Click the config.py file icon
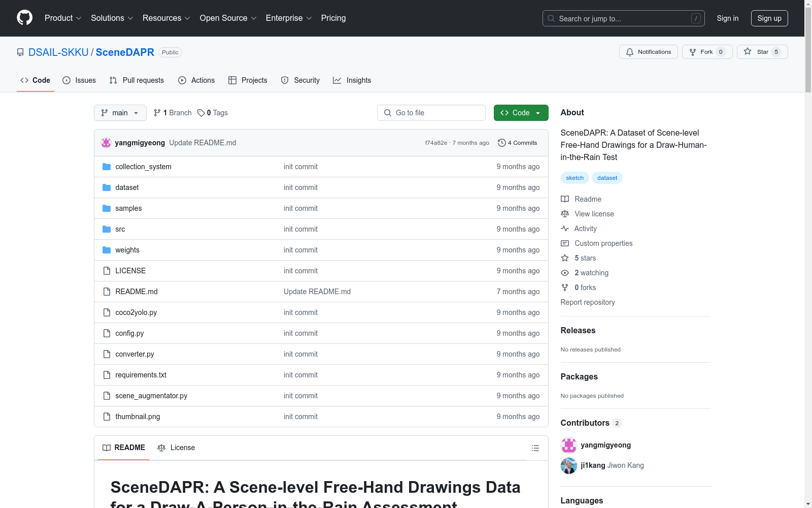This screenshot has height=508, width=812. 107,333
